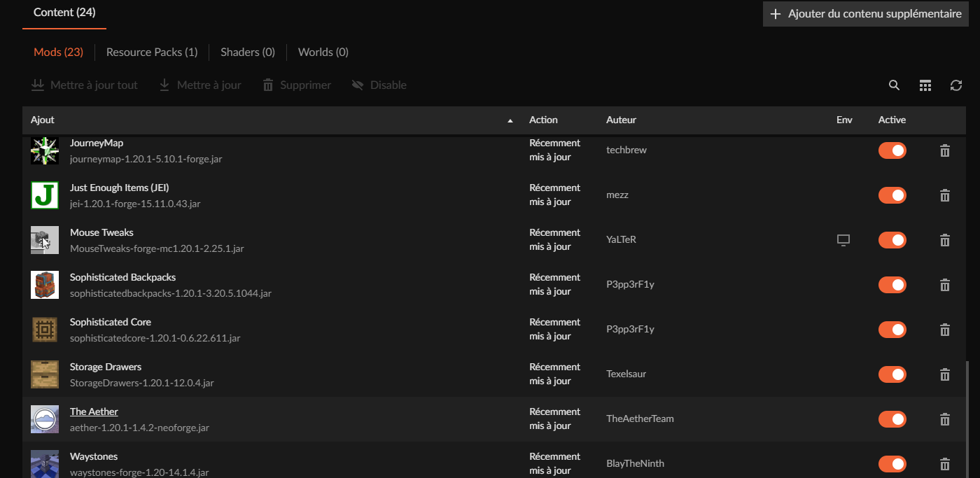Click file name jei-1.20.1-forge-15.11.0.43.jar
Image resolution: width=980 pixels, height=478 pixels.
(135, 204)
